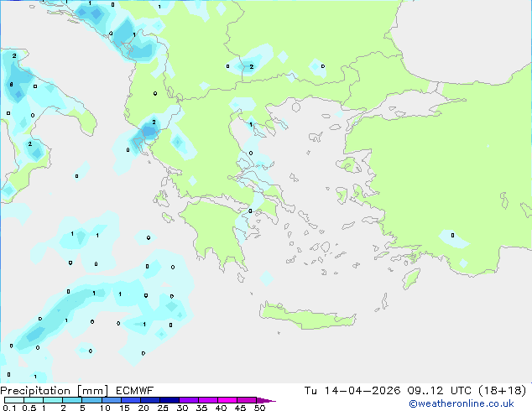Click the 'Precipitation [mm]' title text
The width and height of the screenshot is (532, 411).
tap(55, 391)
